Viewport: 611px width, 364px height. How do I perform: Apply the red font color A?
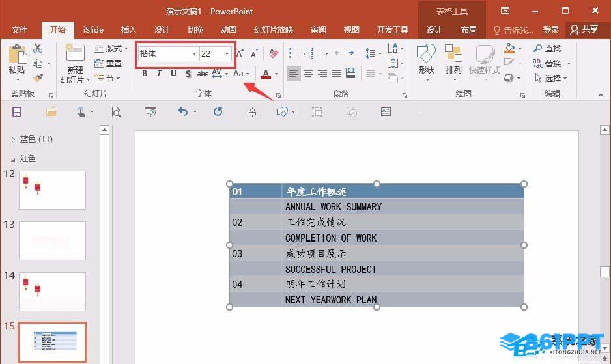(266, 74)
